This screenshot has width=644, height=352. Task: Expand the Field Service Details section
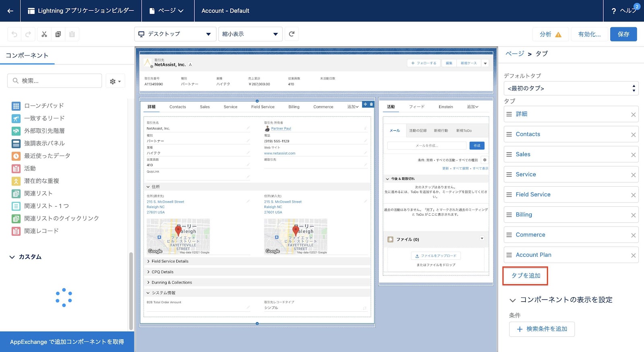pos(257,261)
